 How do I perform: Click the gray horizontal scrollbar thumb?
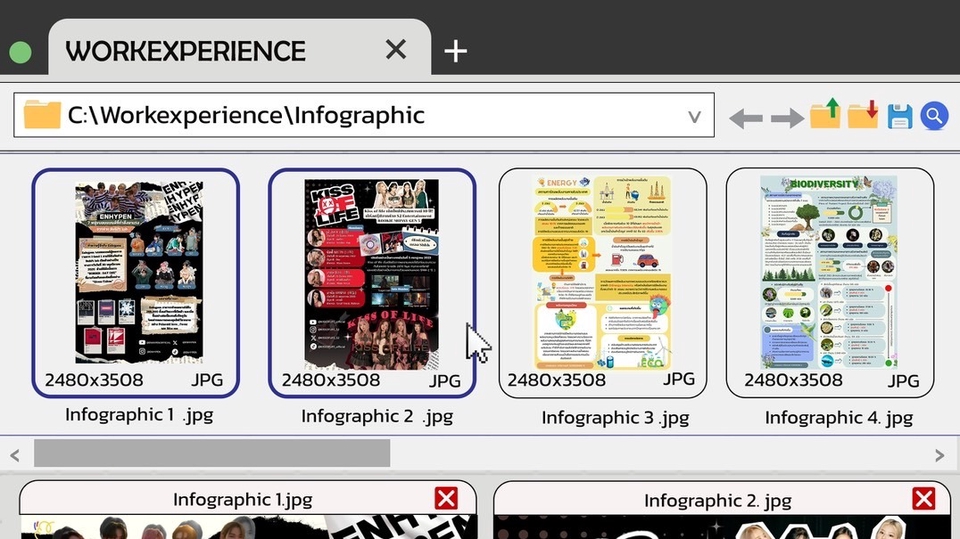pos(212,453)
